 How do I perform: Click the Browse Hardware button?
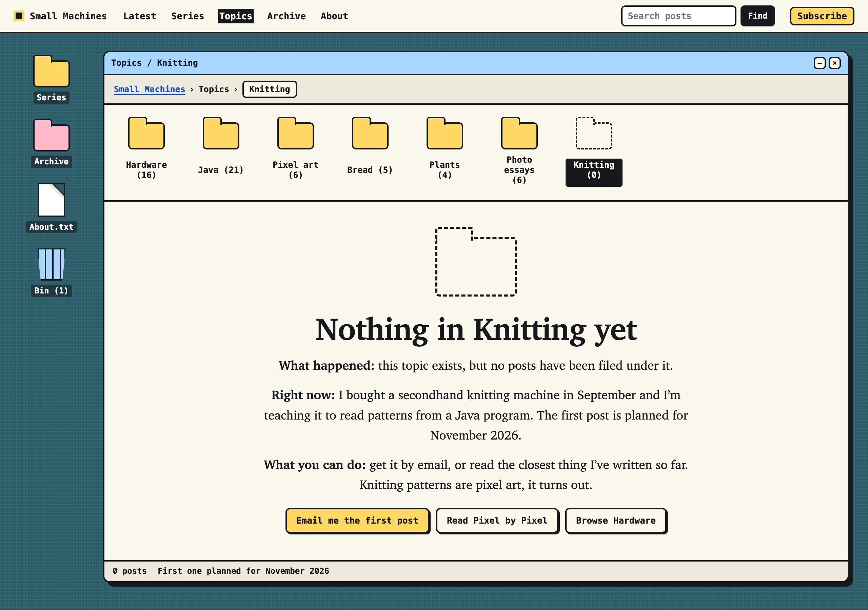pos(615,521)
